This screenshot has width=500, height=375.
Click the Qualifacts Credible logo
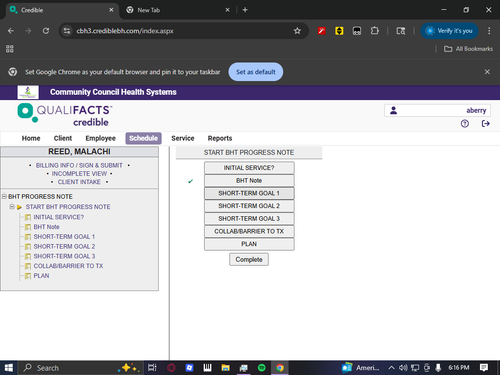(x=65, y=115)
